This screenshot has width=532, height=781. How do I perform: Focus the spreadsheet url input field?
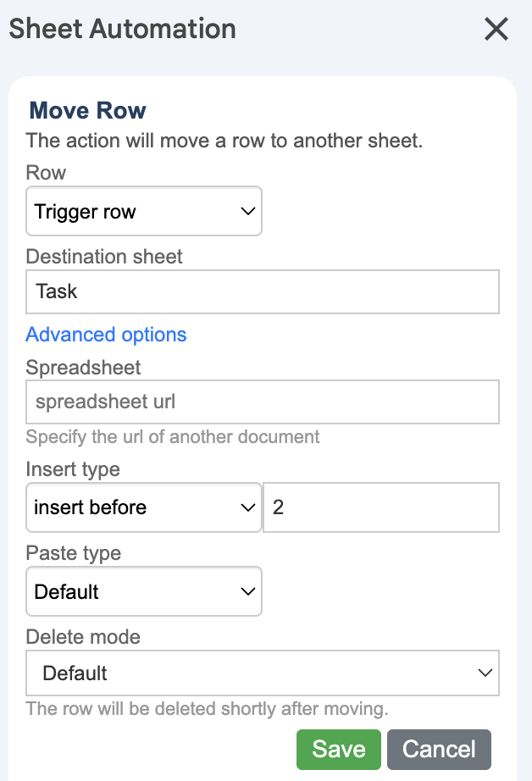click(262, 402)
